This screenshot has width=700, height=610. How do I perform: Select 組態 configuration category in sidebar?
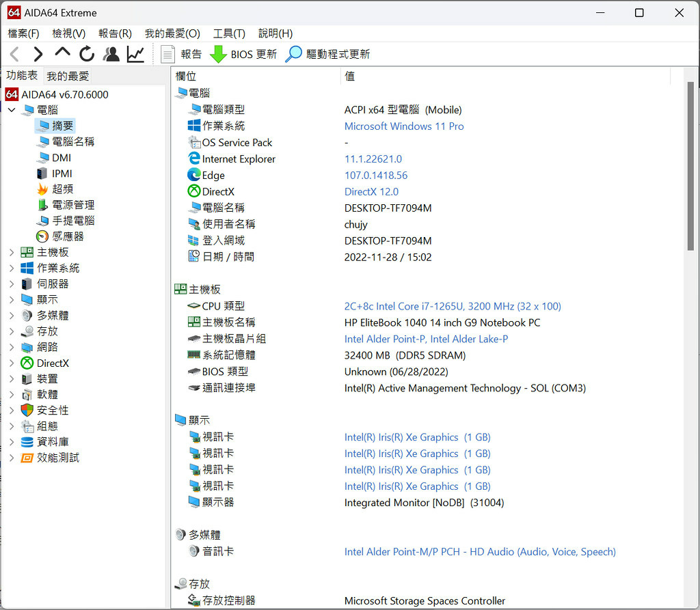[x=40, y=426]
